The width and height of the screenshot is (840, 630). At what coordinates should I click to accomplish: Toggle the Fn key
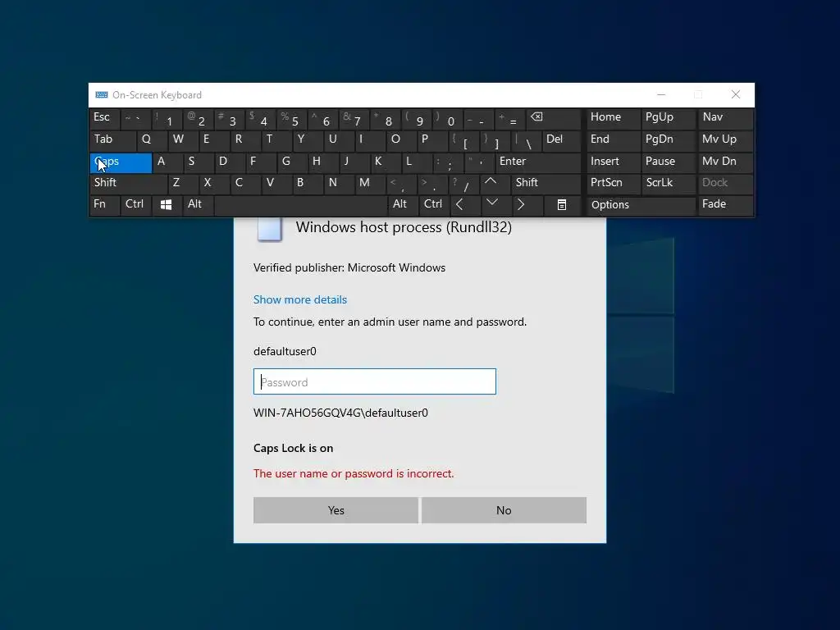[x=105, y=205]
